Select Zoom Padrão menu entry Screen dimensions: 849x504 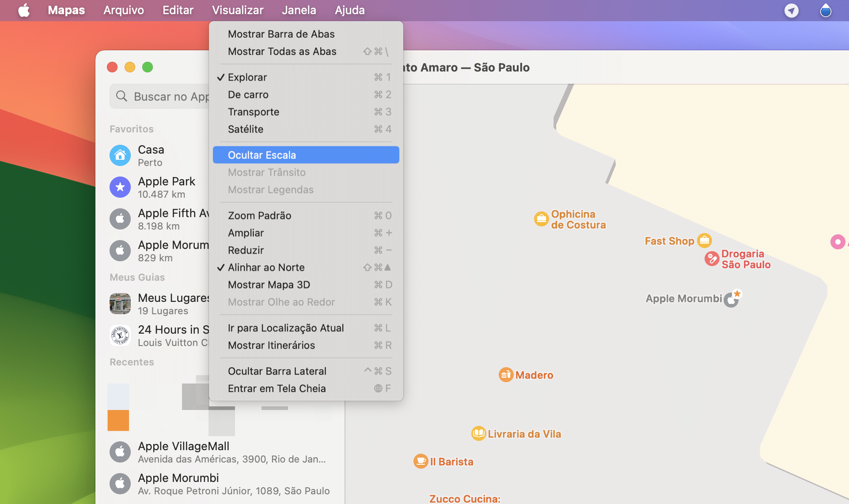click(306, 215)
